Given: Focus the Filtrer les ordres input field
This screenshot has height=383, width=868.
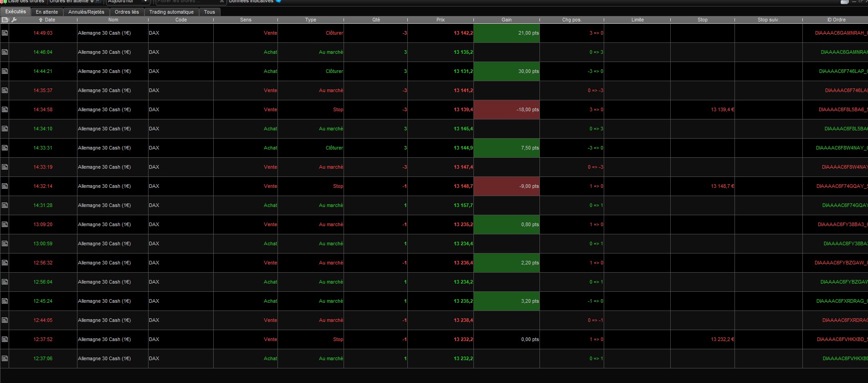Looking at the screenshot, I should (187, 1).
